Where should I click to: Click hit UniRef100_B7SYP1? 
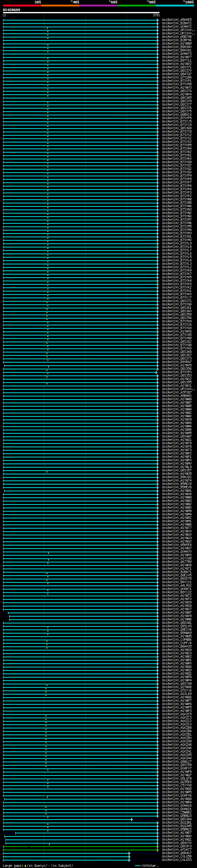(177, 81)
